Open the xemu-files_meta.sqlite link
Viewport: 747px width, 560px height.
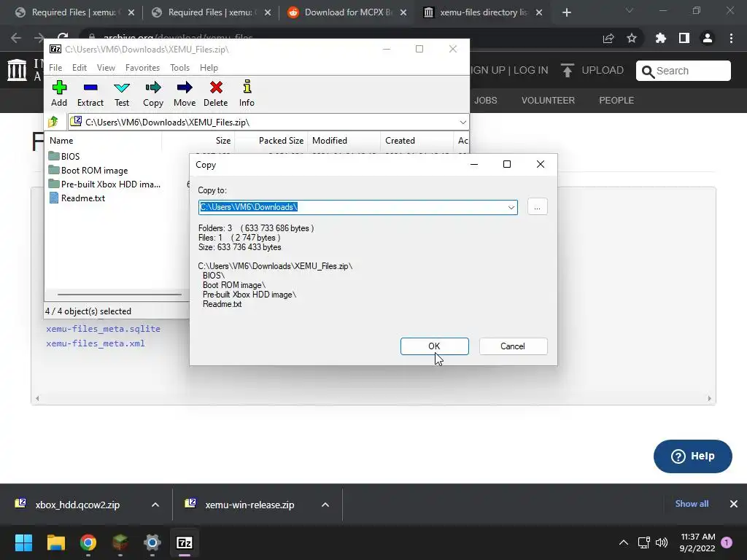coord(103,329)
